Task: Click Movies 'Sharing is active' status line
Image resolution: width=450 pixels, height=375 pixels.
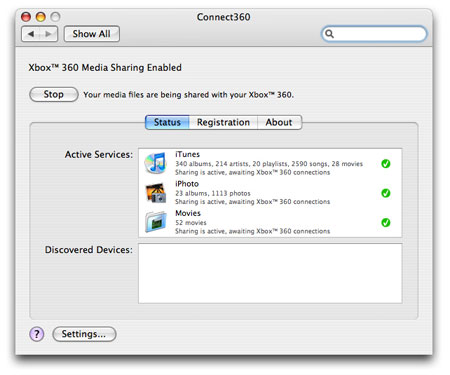Action: click(x=253, y=231)
